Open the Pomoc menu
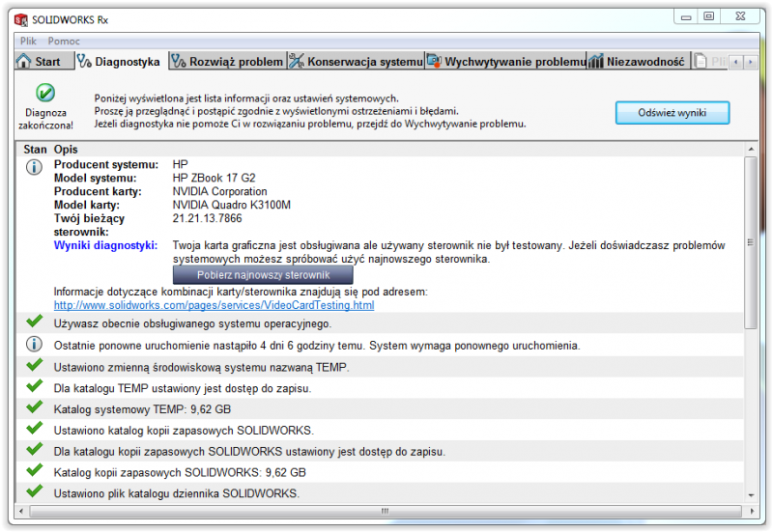The image size is (773, 532). (64, 41)
